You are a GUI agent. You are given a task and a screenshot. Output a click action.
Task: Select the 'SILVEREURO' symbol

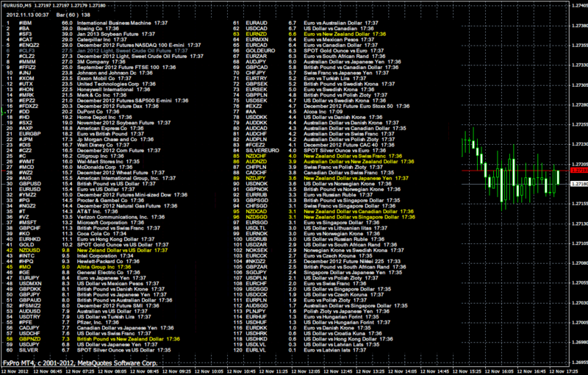(262, 151)
